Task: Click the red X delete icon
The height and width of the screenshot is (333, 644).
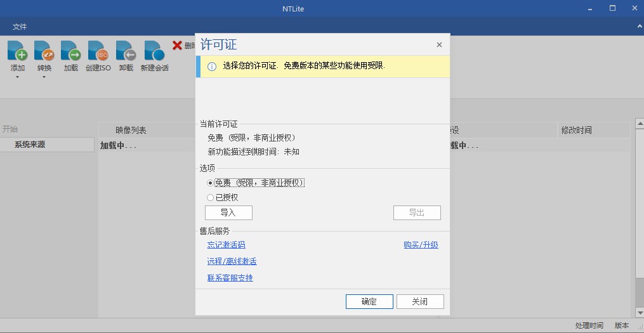Action: (x=177, y=45)
